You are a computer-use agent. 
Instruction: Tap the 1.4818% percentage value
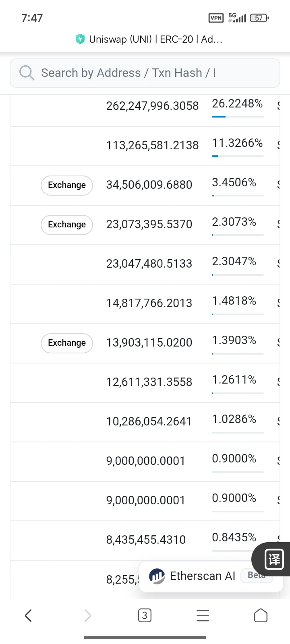pyautogui.click(x=234, y=301)
